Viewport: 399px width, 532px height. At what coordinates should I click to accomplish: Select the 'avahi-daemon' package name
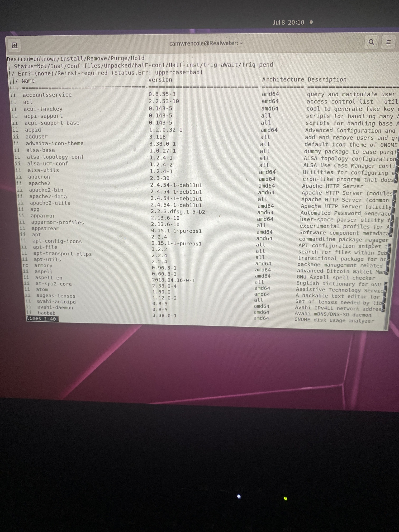55,307
